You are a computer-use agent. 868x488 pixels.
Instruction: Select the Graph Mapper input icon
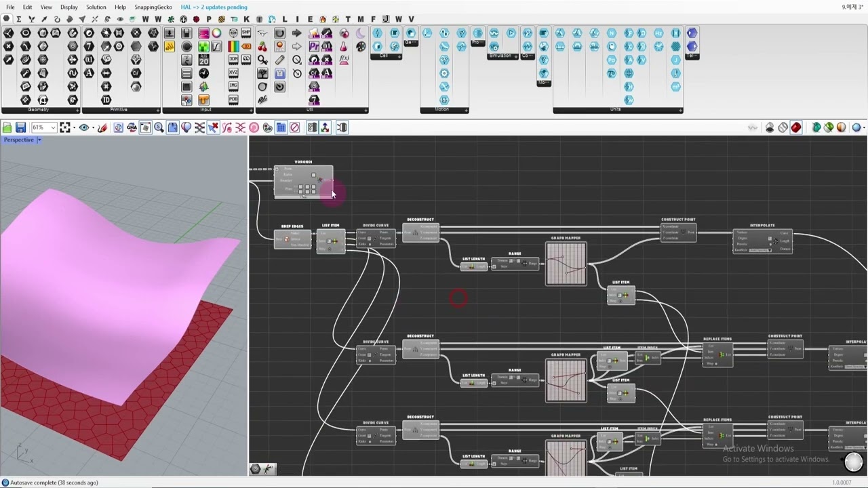[x=217, y=46]
